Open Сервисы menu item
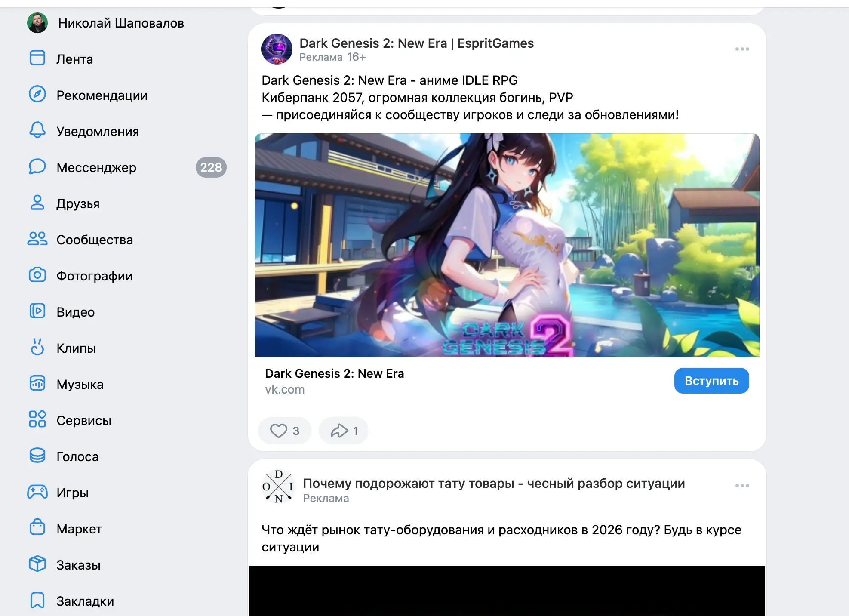 pos(84,420)
